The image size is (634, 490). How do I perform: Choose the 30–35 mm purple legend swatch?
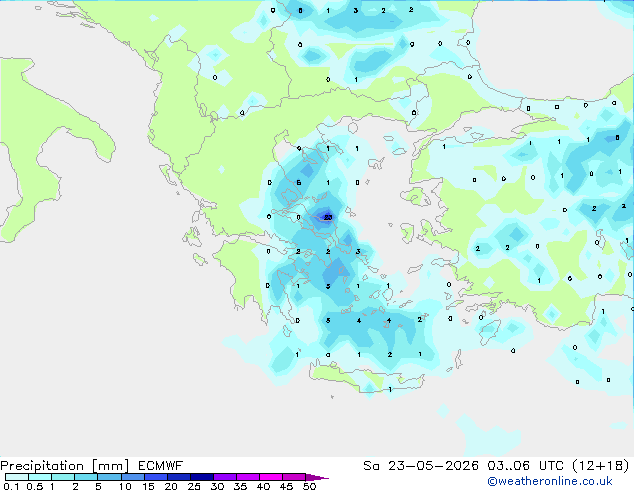[x=225, y=477]
